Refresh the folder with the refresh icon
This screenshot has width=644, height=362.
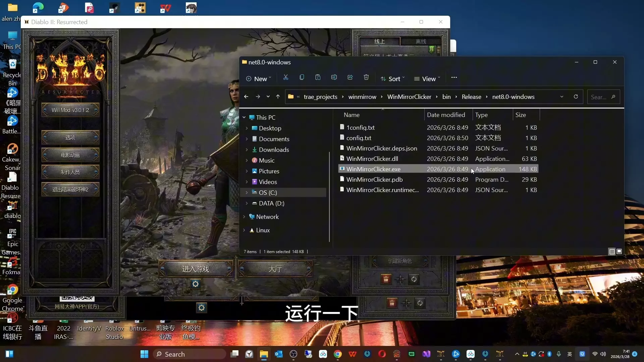[576, 97]
